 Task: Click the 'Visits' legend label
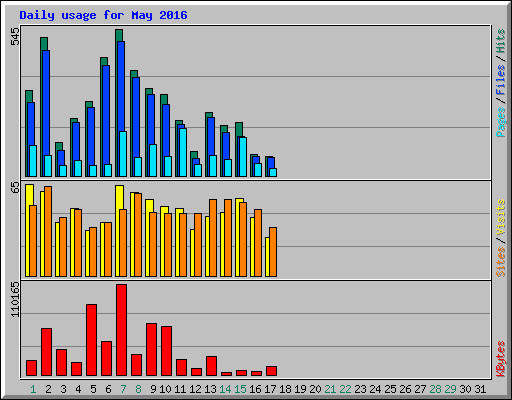[x=501, y=218]
